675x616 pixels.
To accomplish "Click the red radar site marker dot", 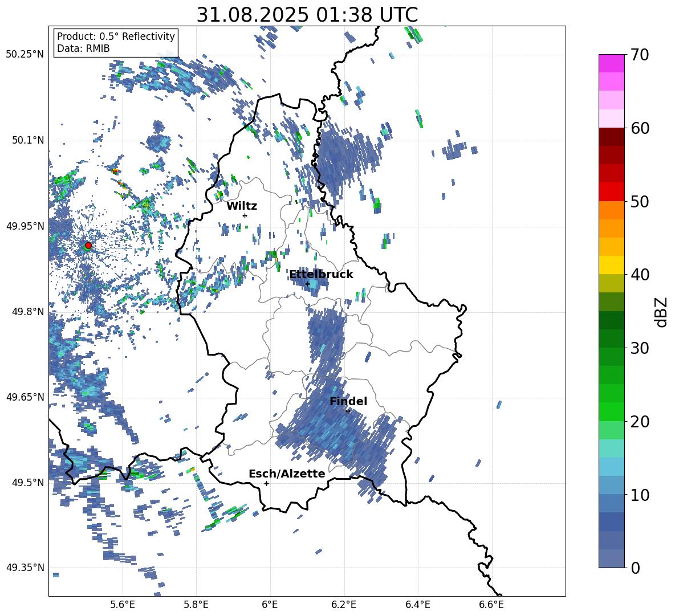I will [x=88, y=245].
